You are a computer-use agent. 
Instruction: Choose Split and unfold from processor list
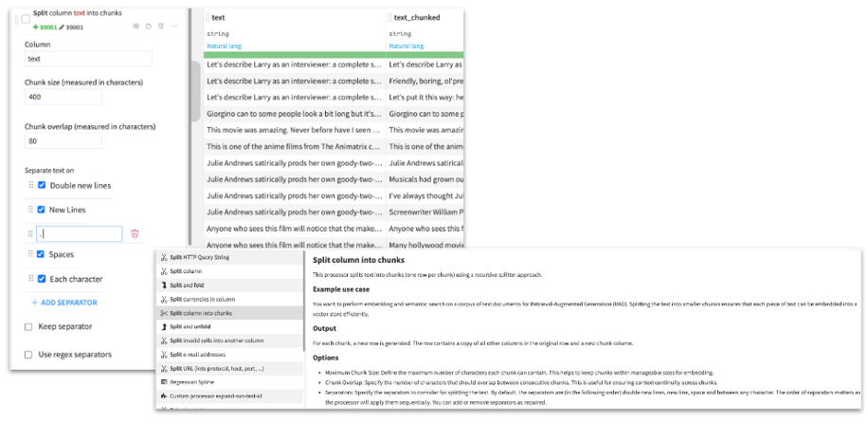tap(197, 326)
